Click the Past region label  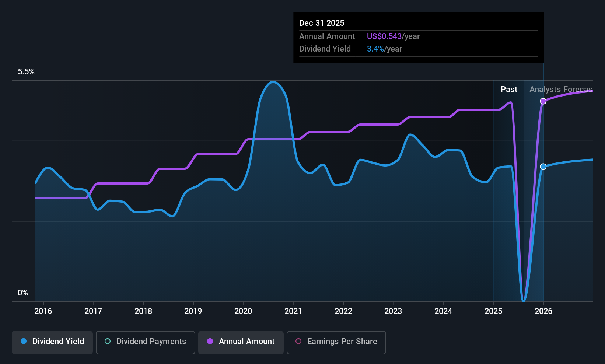(x=509, y=90)
